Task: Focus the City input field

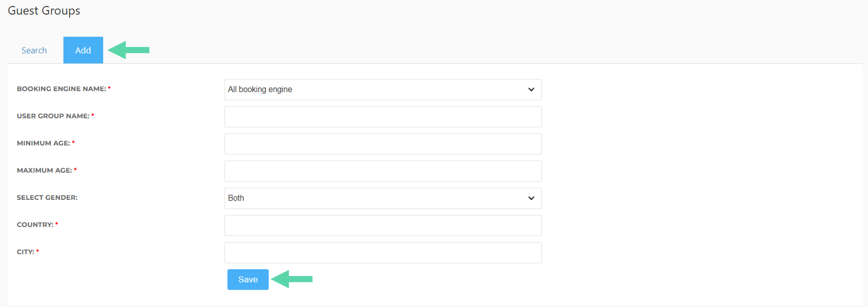Action: click(x=383, y=253)
